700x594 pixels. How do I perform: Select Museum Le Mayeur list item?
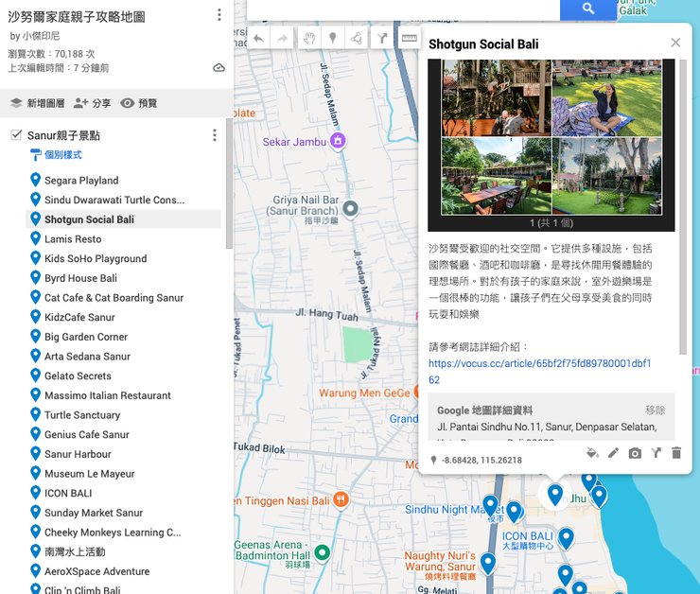point(123,474)
